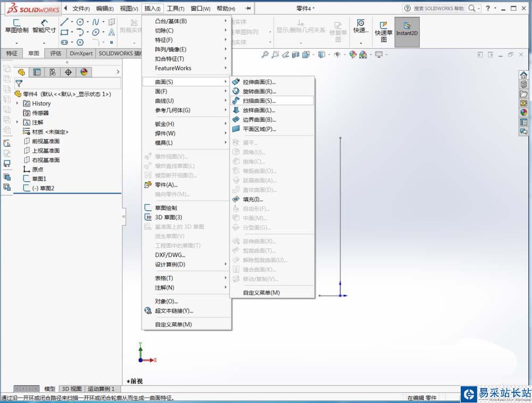Select the 智能尺寸 smart dimension tool
This screenshot has width=532, height=403.
point(44,27)
